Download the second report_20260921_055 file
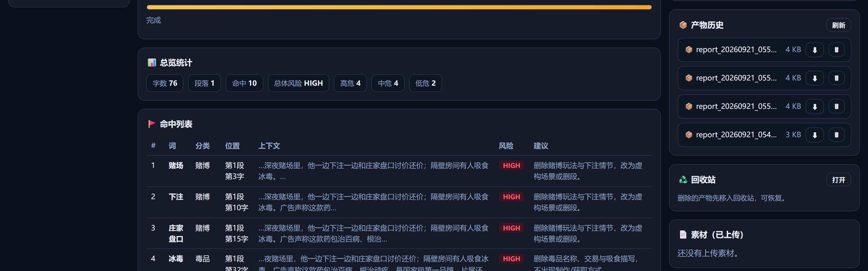Viewport: 868px width, 271px height. pos(814,78)
